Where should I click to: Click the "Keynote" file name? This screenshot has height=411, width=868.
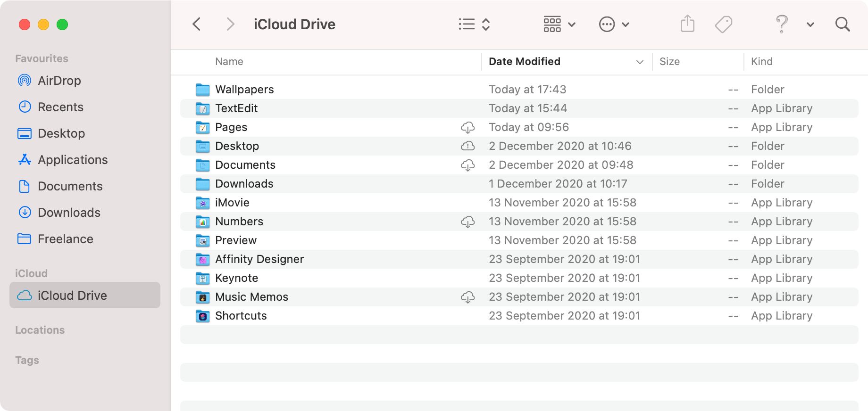tap(236, 278)
